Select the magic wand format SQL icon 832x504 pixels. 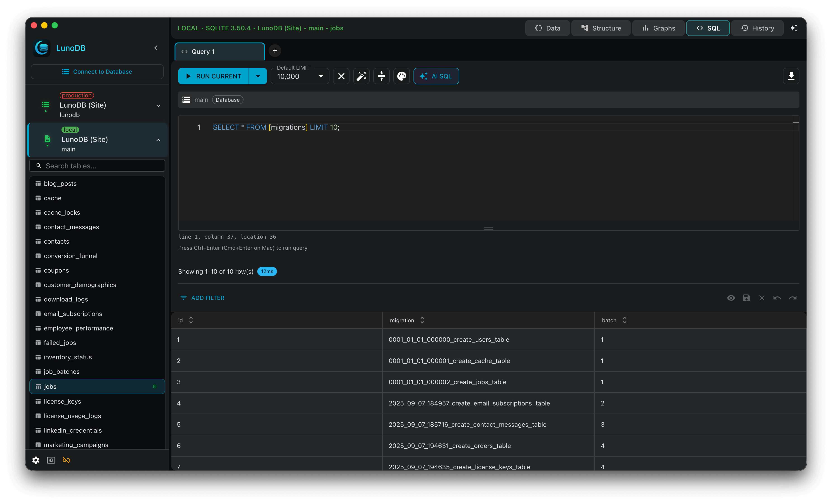(361, 76)
